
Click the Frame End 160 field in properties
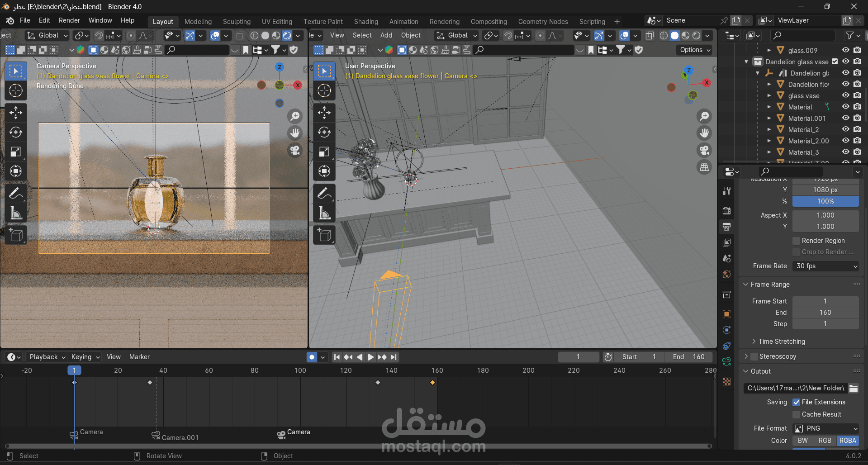(x=825, y=313)
